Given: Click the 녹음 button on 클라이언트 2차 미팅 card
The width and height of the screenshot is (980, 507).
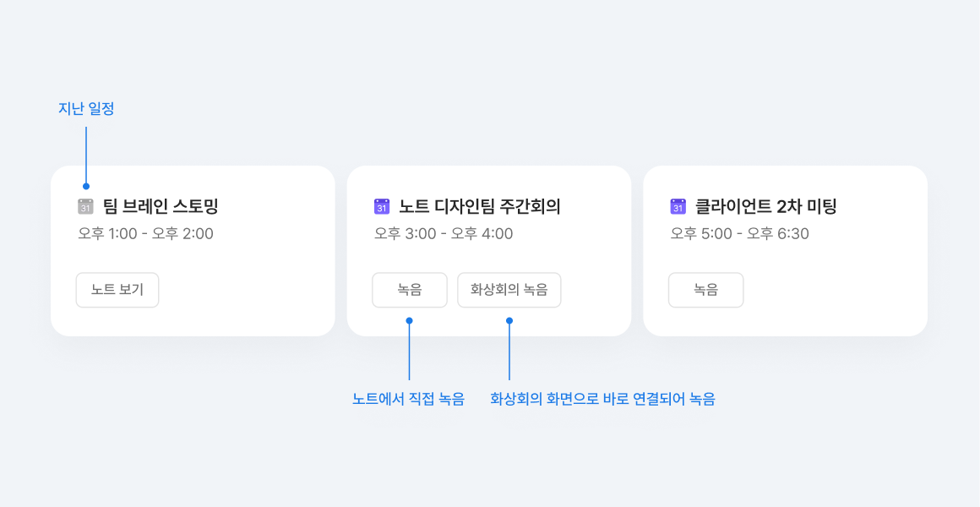Looking at the screenshot, I should point(705,290).
